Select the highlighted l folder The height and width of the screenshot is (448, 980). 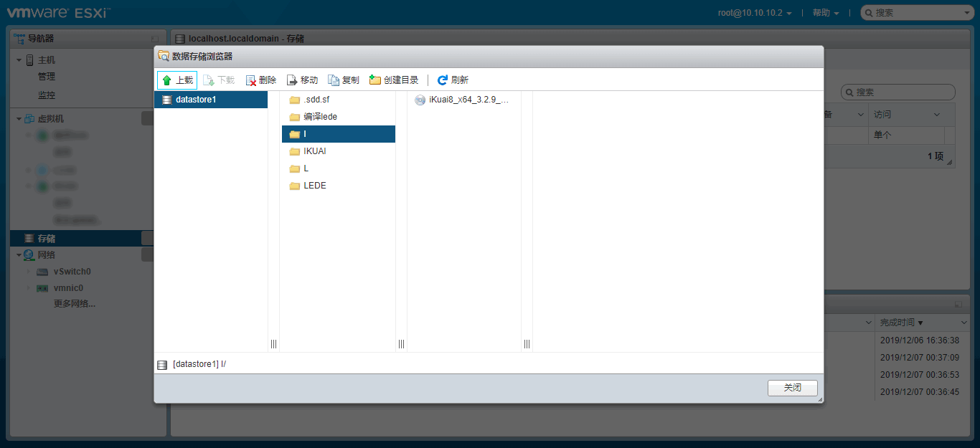point(338,134)
